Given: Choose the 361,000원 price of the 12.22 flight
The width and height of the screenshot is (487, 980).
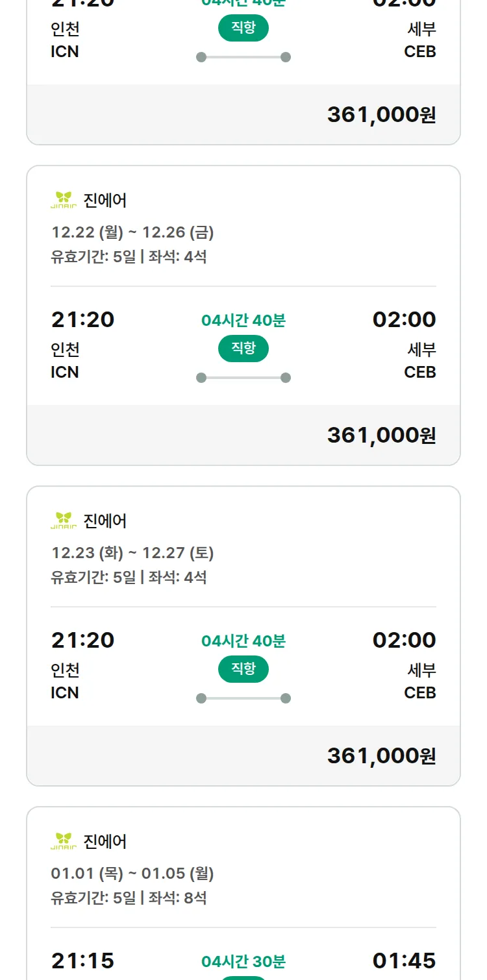Looking at the screenshot, I should [381, 435].
